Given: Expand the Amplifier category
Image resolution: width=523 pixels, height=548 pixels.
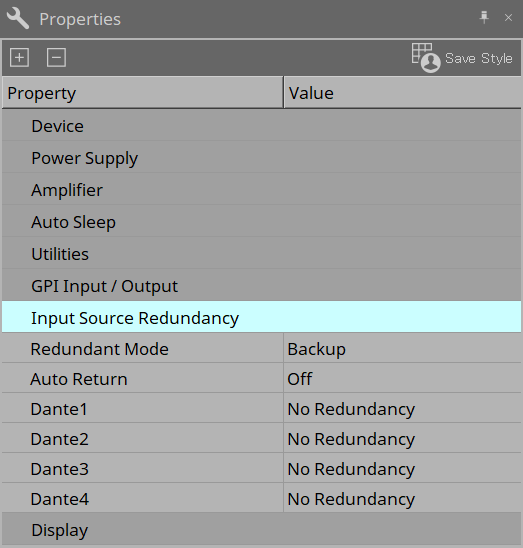Looking at the screenshot, I should tap(262, 190).
